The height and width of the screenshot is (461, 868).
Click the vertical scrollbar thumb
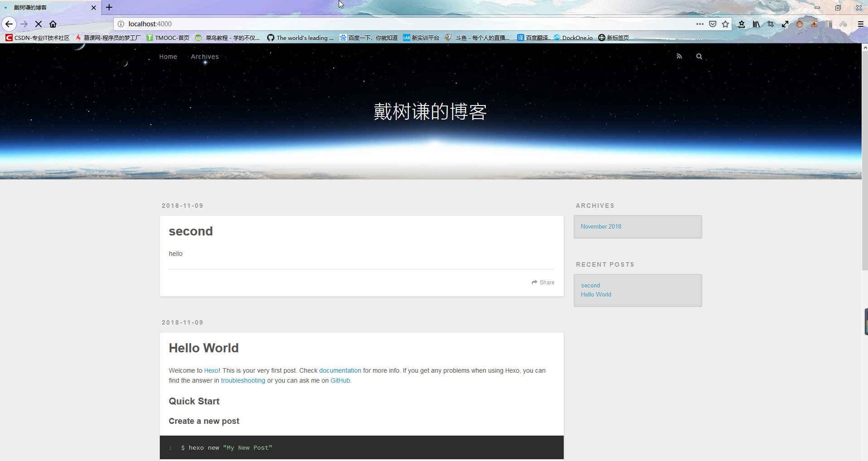(864, 161)
